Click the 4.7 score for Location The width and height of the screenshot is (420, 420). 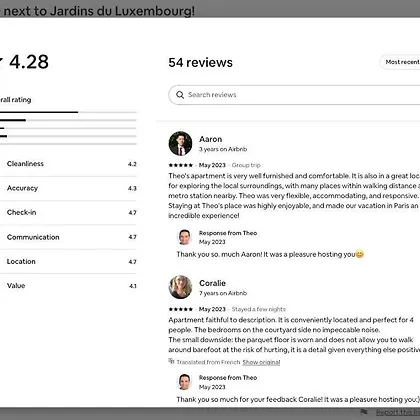(x=133, y=262)
